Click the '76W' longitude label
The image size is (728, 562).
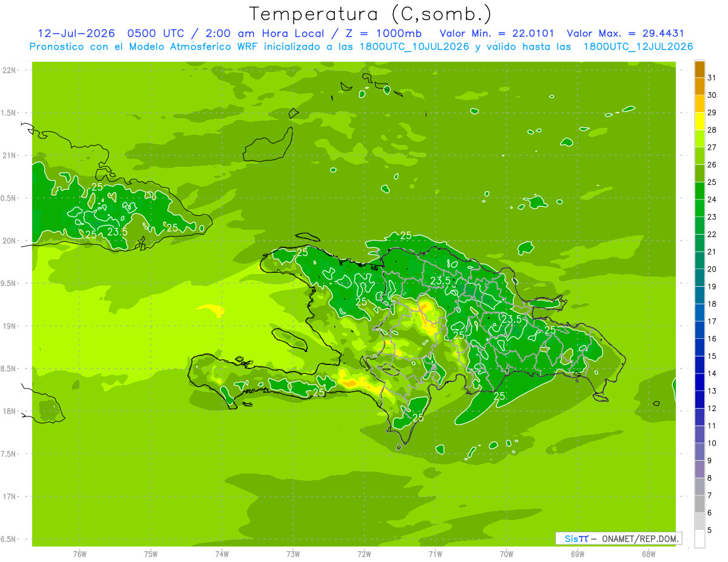point(79,554)
